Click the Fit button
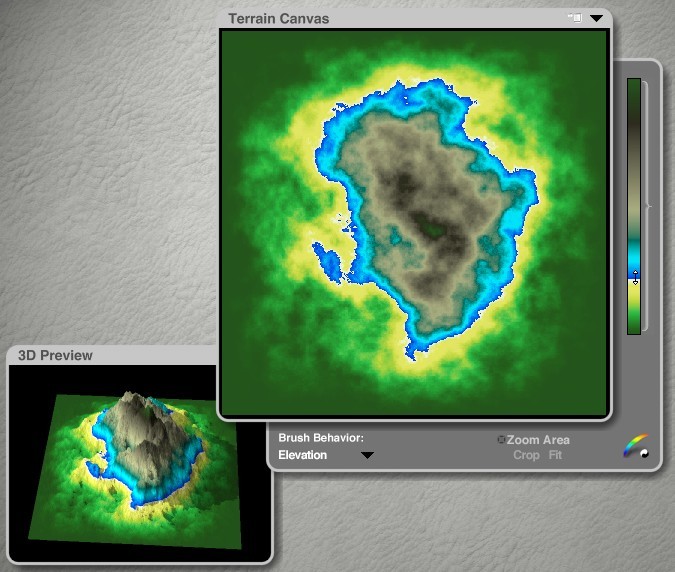675x572 pixels. tap(555, 455)
